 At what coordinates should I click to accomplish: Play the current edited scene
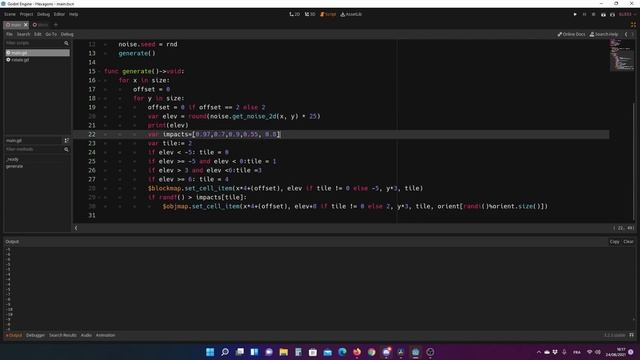pos(603,14)
